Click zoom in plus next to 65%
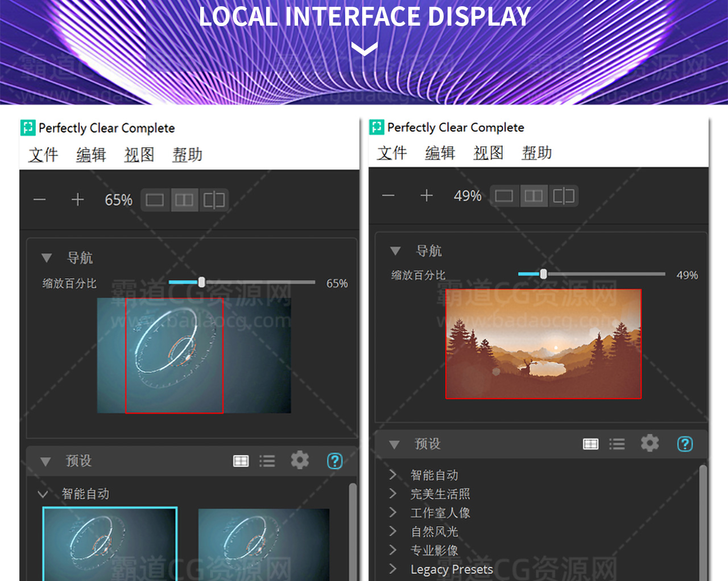 pyautogui.click(x=77, y=200)
